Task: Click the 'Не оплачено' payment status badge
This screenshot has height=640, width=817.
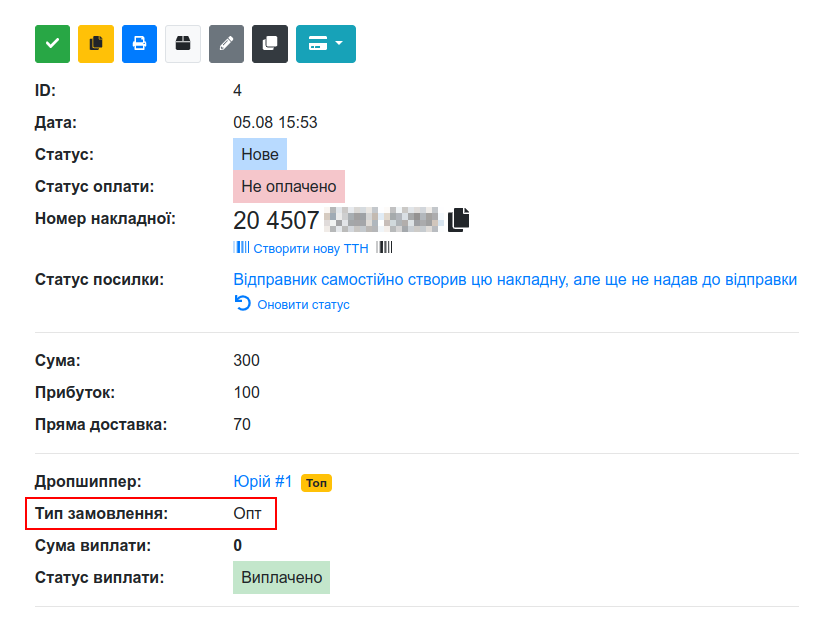Action: coord(289,187)
